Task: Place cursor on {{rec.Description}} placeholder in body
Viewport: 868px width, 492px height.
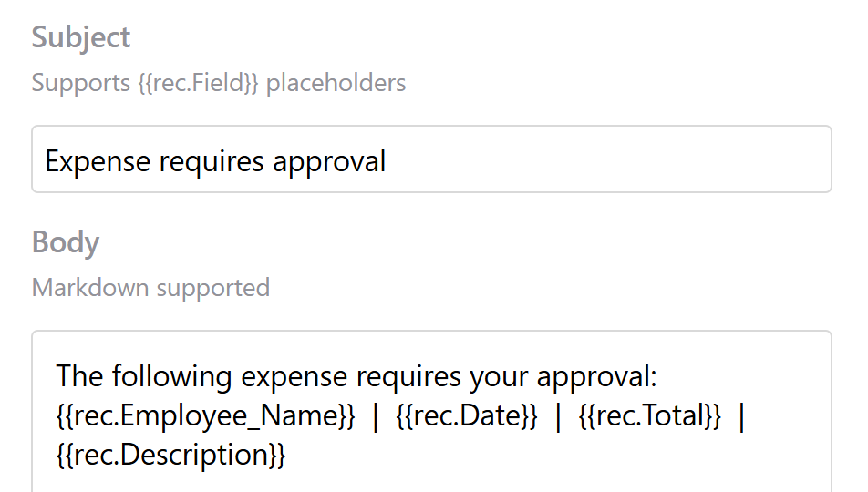Action: tap(171, 455)
